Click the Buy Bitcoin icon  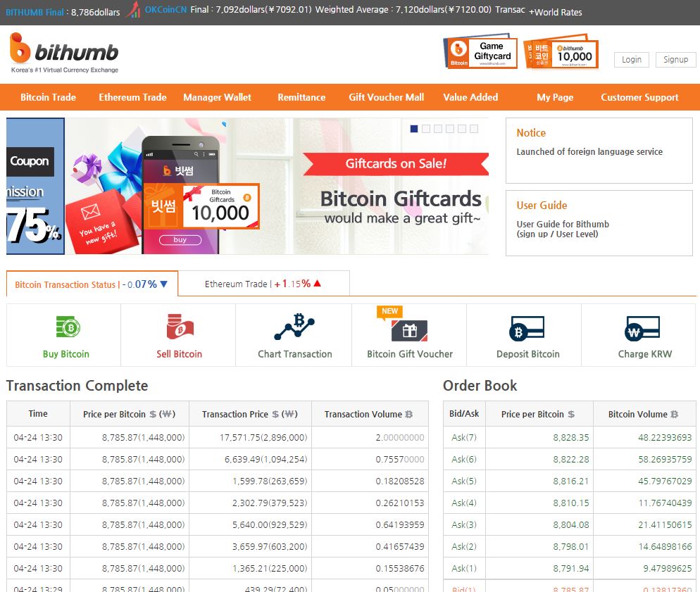pyautogui.click(x=66, y=328)
